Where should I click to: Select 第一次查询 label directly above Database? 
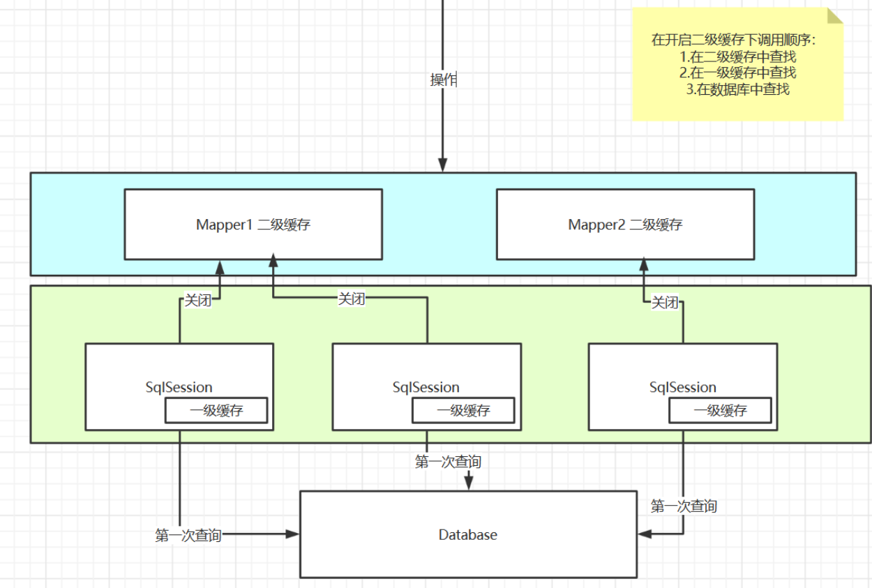448,461
